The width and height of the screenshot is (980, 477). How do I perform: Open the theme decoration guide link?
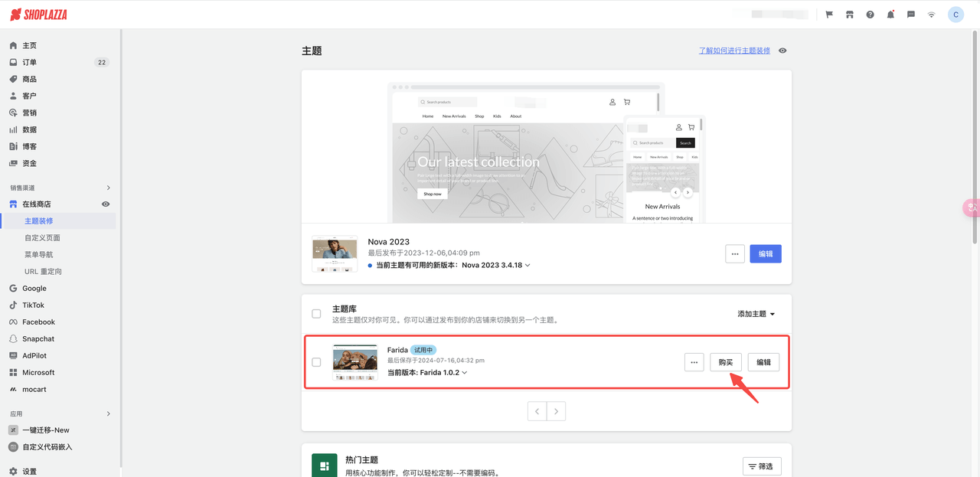(x=734, y=51)
